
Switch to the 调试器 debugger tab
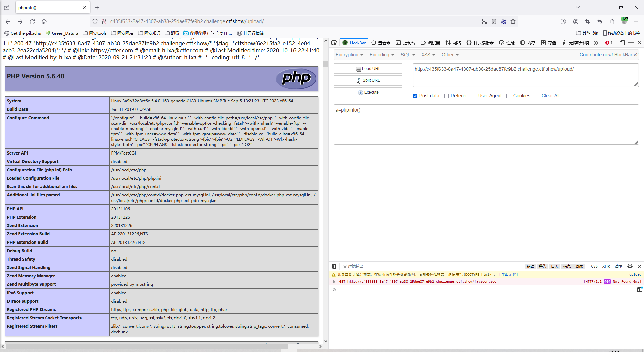point(430,43)
